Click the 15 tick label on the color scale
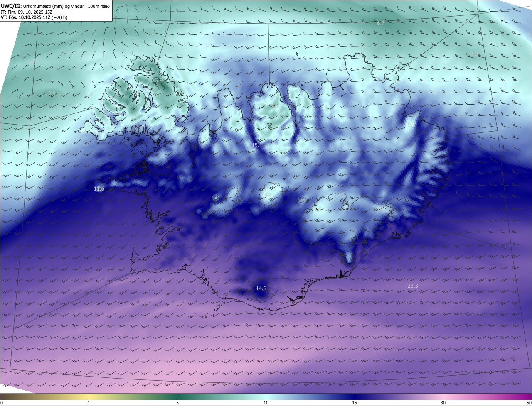 [355, 403]
